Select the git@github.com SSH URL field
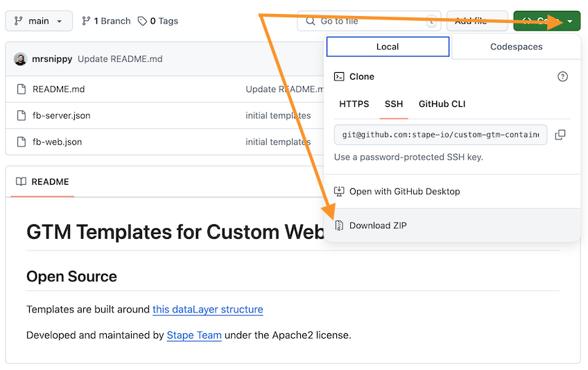The width and height of the screenshot is (588, 370). pos(440,135)
